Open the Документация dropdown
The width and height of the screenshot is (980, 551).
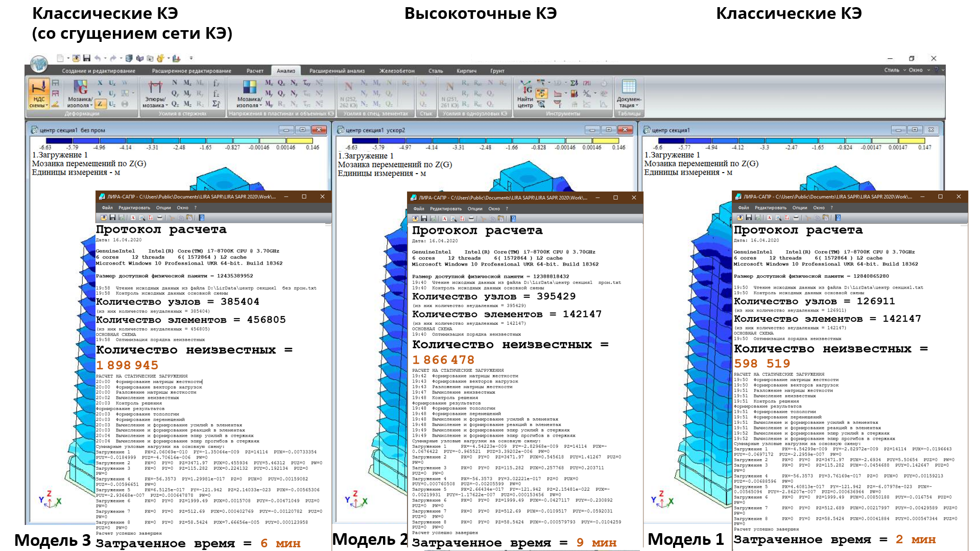coord(629,103)
